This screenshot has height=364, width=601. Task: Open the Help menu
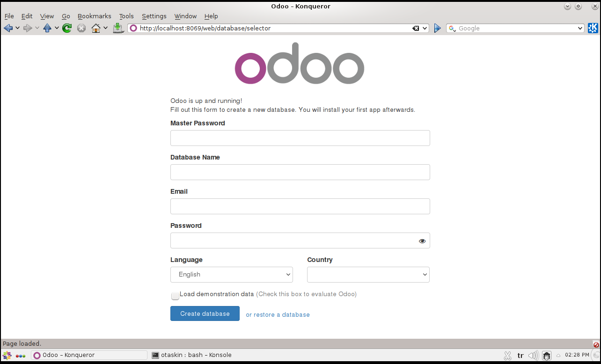[x=211, y=16]
